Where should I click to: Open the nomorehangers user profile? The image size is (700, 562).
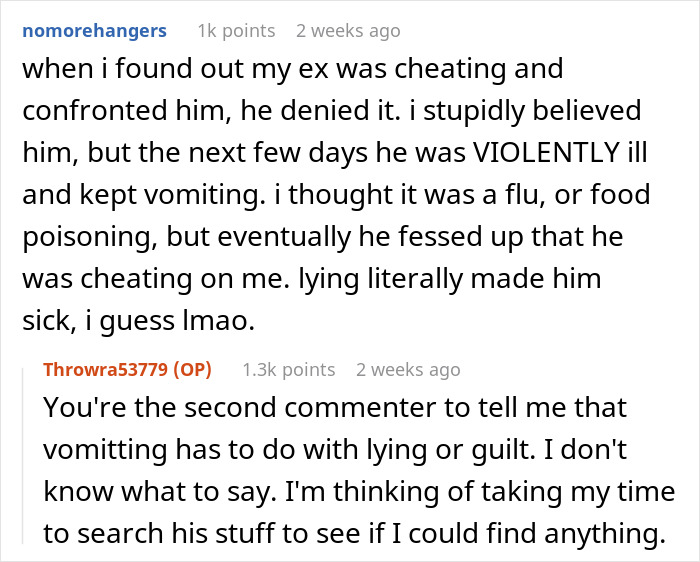tap(94, 31)
